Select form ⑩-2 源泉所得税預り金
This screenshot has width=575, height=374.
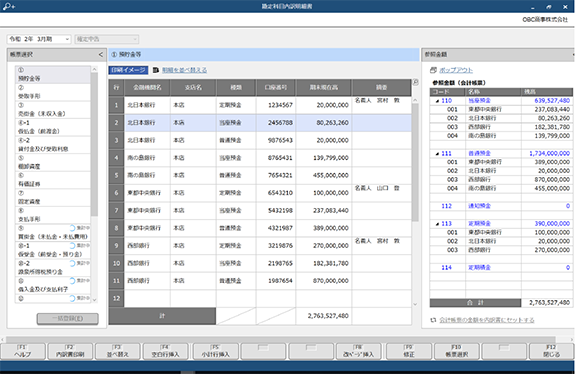pos(53,268)
